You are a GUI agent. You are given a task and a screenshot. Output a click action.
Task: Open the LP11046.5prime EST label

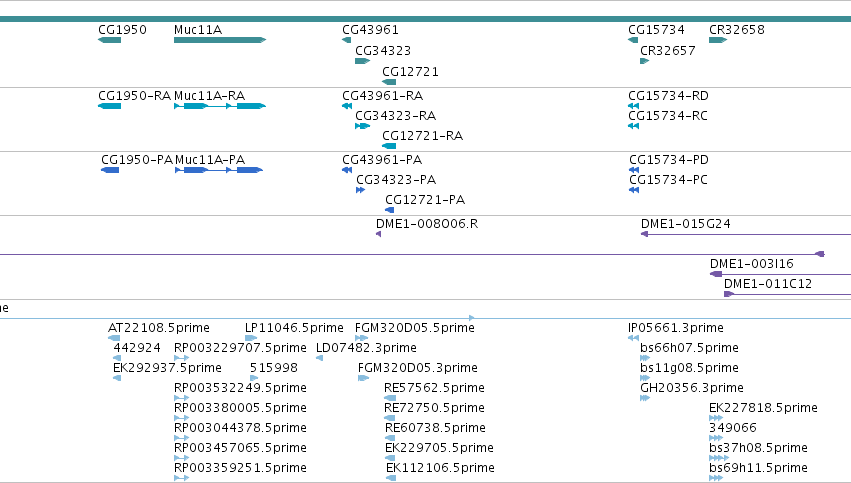[294, 328]
